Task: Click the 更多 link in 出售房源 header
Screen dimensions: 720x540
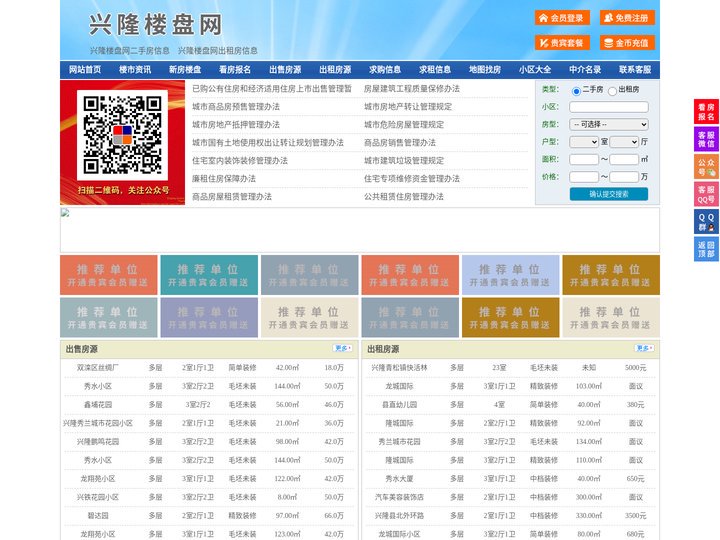Action: pos(343,349)
